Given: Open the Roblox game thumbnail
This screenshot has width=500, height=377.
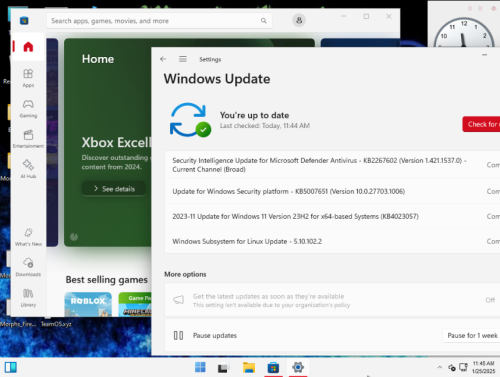Looking at the screenshot, I should 88,304.
